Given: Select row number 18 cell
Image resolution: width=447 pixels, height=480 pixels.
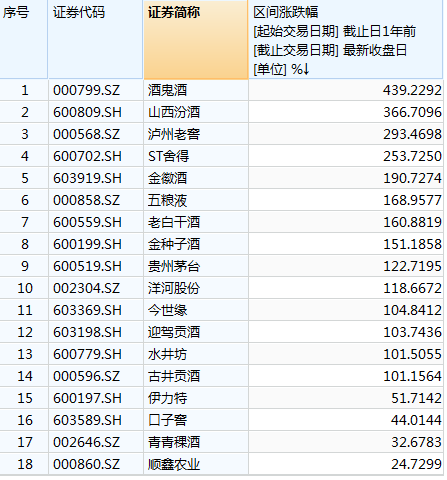Looking at the screenshot, I should [25, 464].
